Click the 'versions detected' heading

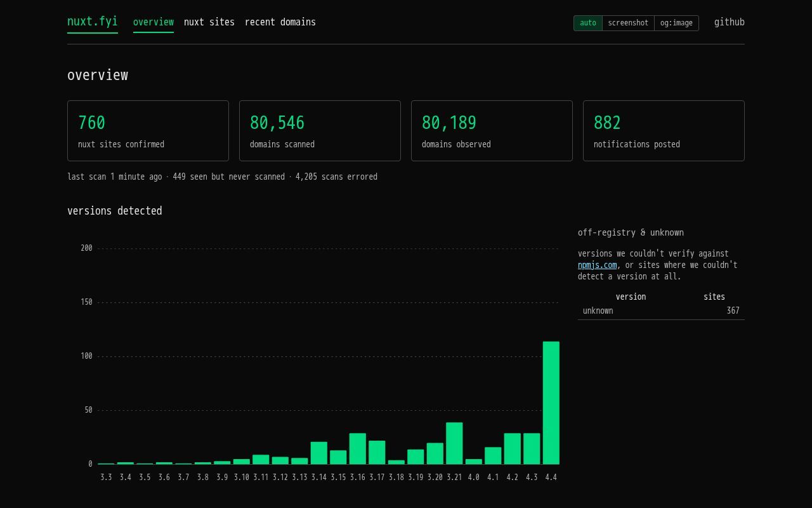tap(115, 211)
